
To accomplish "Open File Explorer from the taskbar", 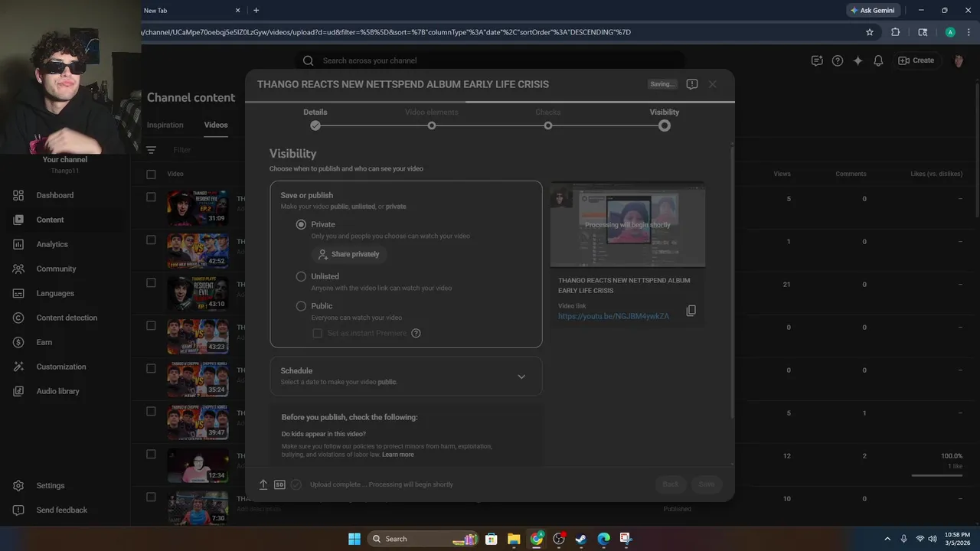I will (514, 539).
